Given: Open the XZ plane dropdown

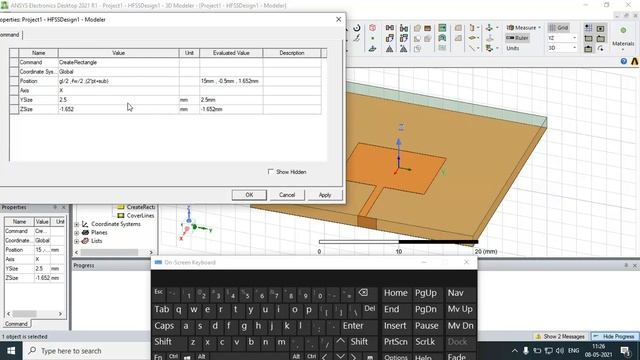Looking at the screenshot, I should (x=562, y=38).
